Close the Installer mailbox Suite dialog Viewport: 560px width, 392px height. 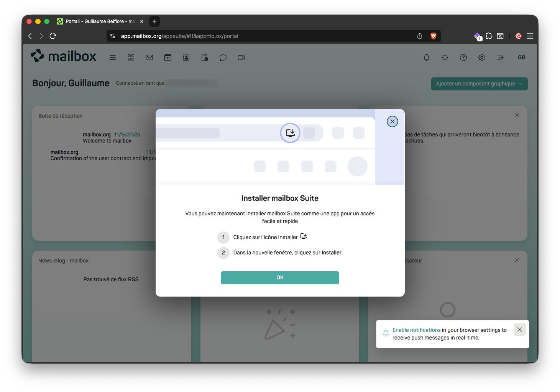[392, 121]
